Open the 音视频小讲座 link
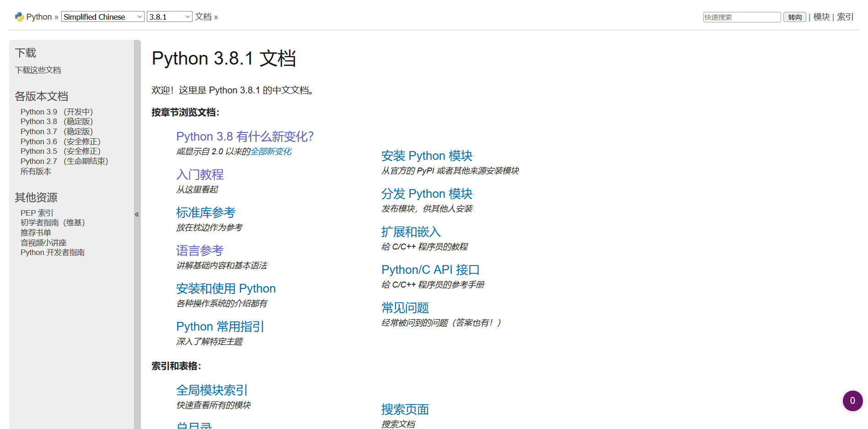Image resolution: width=868 pixels, height=429 pixels. point(43,243)
